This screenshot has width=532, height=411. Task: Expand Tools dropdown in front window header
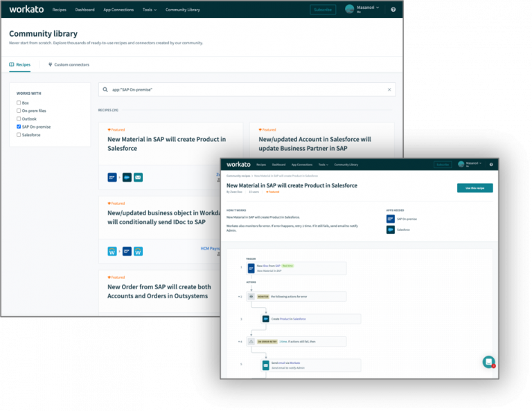click(323, 165)
